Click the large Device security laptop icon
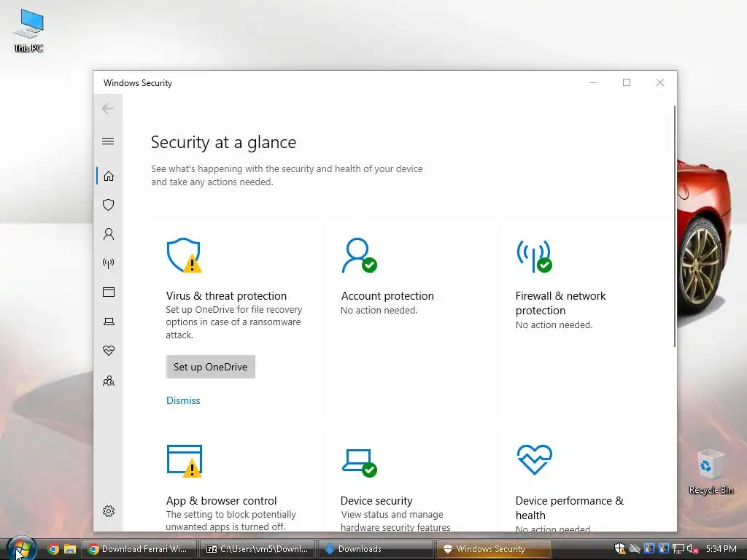The height and width of the screenshot is (560, 747). (359, 462)
